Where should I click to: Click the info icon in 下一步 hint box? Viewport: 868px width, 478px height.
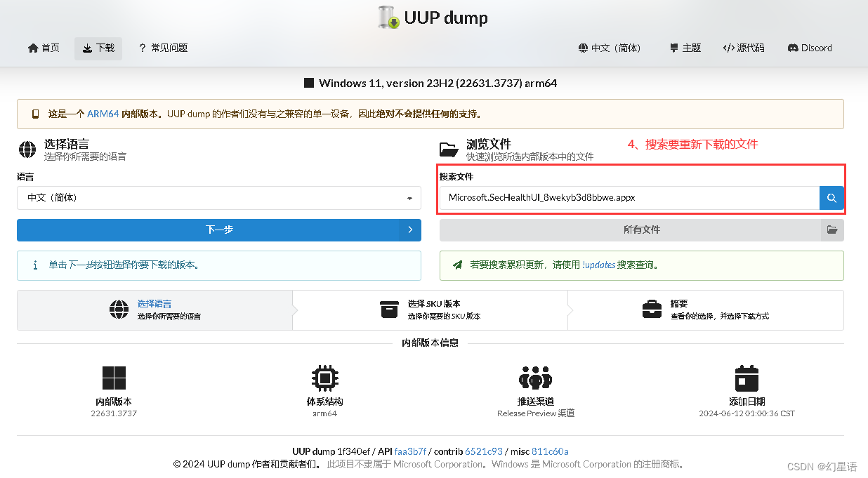point(35,265)
